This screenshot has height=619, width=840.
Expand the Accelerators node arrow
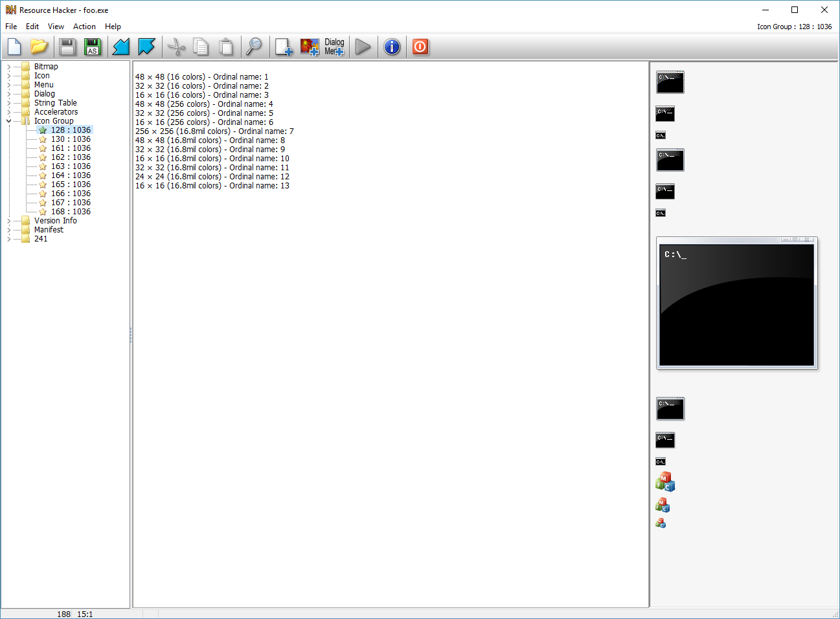8,112
